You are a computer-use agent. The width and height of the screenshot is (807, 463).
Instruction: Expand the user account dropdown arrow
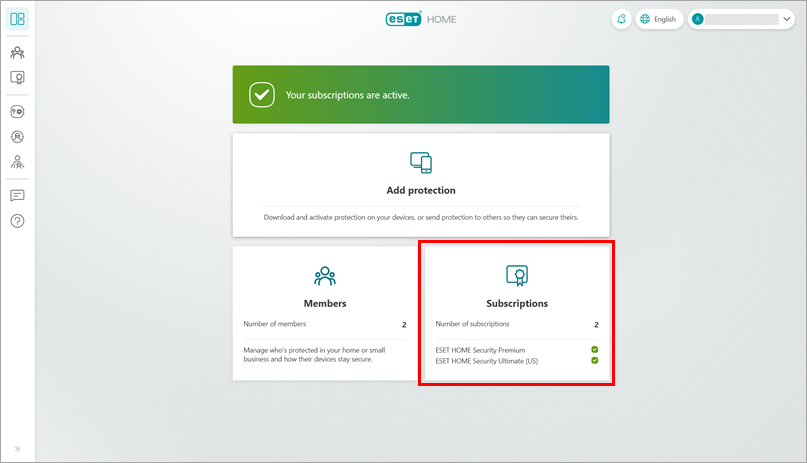[787, 19]
